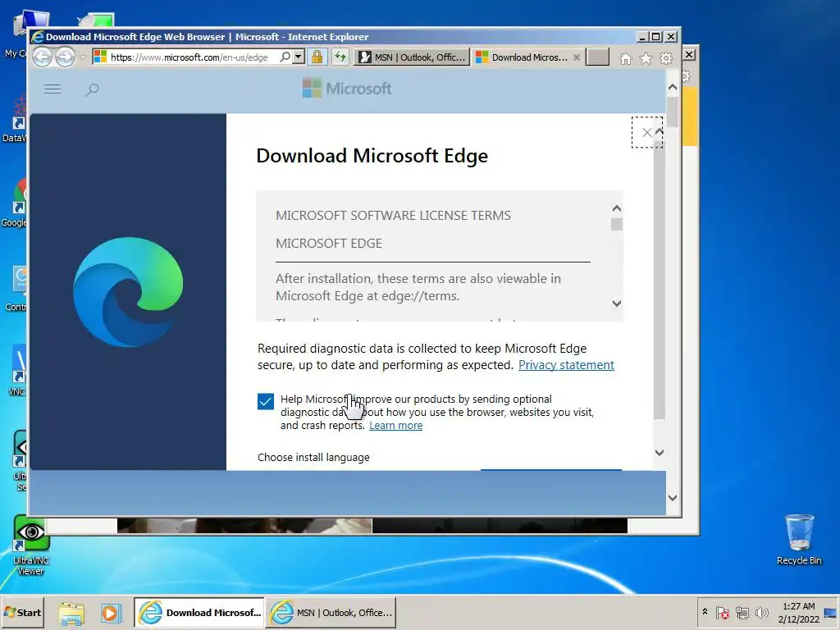Click the "Download Microsoft Edge" heading text
The image size is (840, 630).
(372, 156)
